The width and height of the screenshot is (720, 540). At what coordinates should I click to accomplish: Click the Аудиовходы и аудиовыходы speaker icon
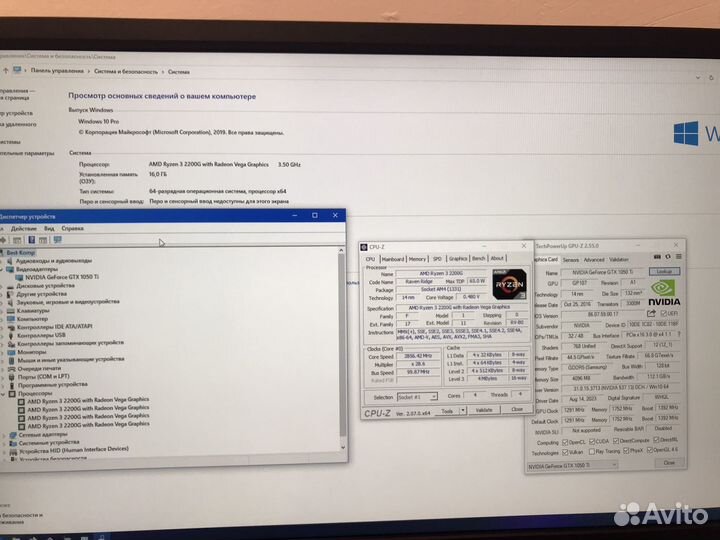[10, 261]
